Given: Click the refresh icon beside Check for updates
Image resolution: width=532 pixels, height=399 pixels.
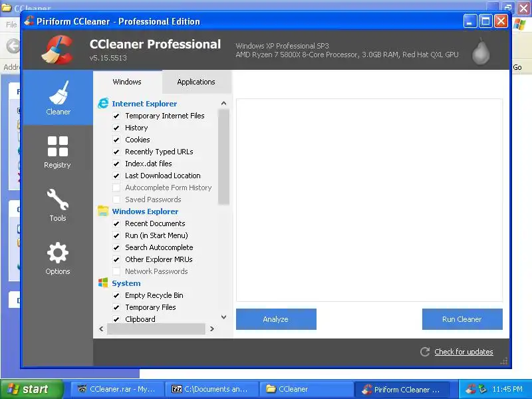Looking at the screenshot, I should [425, 352].
